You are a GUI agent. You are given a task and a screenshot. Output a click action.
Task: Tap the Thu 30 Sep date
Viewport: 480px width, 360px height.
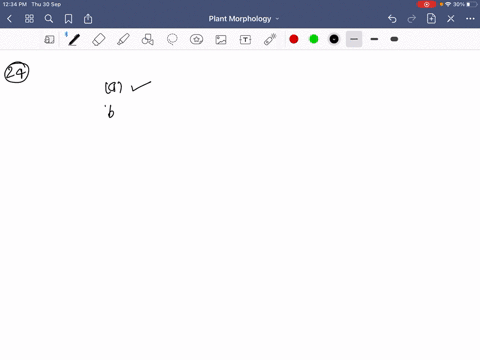tap(46, 4)
